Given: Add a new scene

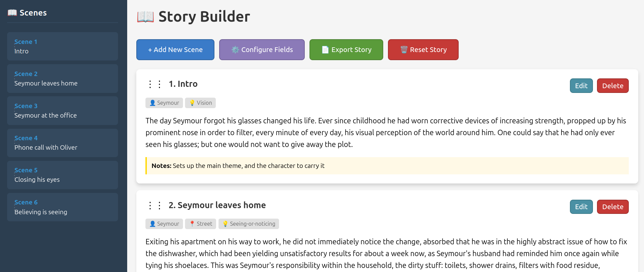Looking at the screenshot, I should coord(175,50).
